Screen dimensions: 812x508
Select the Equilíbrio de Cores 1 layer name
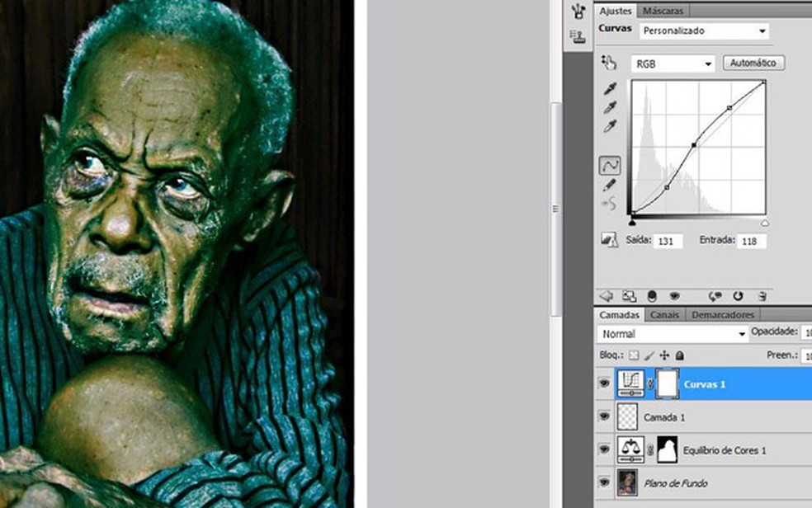point(725,450)
